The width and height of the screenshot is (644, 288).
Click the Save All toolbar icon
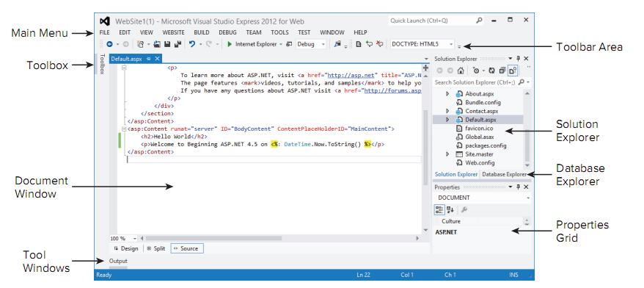pyautogui.click(x=178, y=44)
